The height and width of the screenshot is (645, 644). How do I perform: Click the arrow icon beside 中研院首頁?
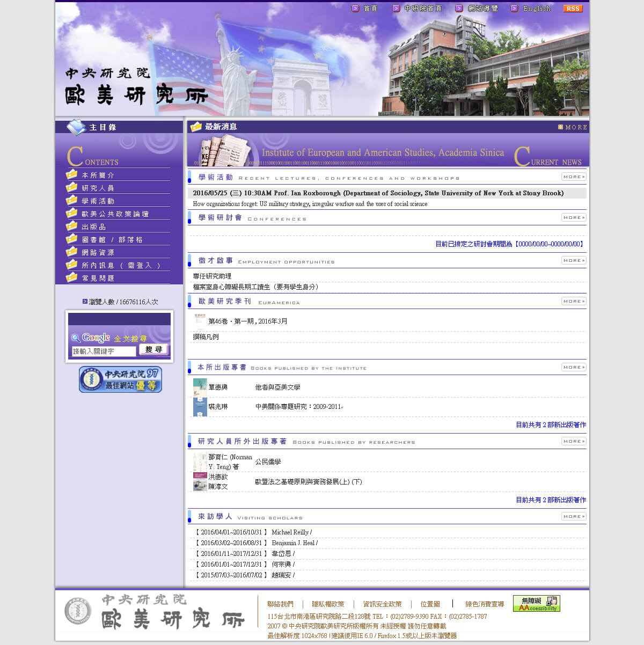[x=396, y=9]
